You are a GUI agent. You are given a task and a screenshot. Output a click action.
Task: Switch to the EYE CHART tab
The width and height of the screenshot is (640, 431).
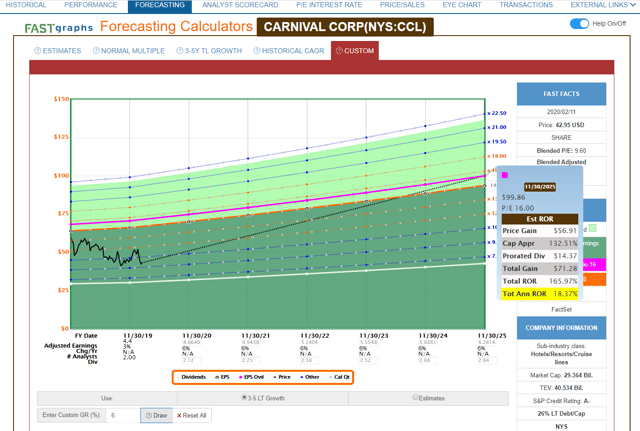point(462,5)
